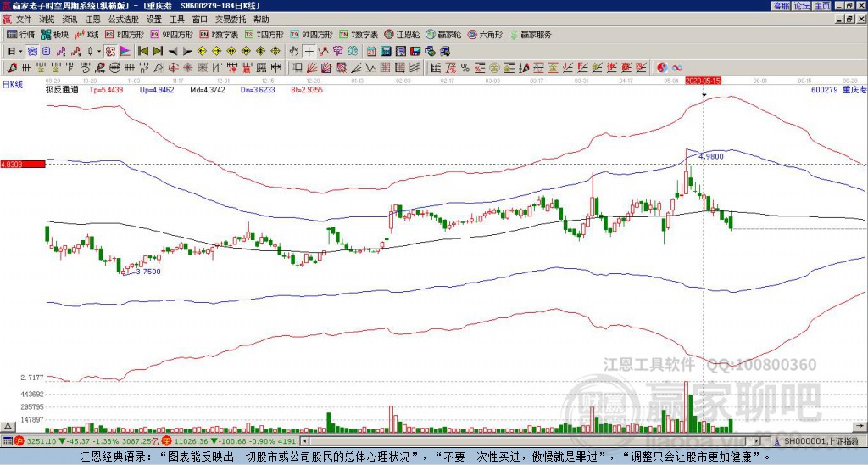
Task: Open the P数字表 tool
Action: point(220,34)
